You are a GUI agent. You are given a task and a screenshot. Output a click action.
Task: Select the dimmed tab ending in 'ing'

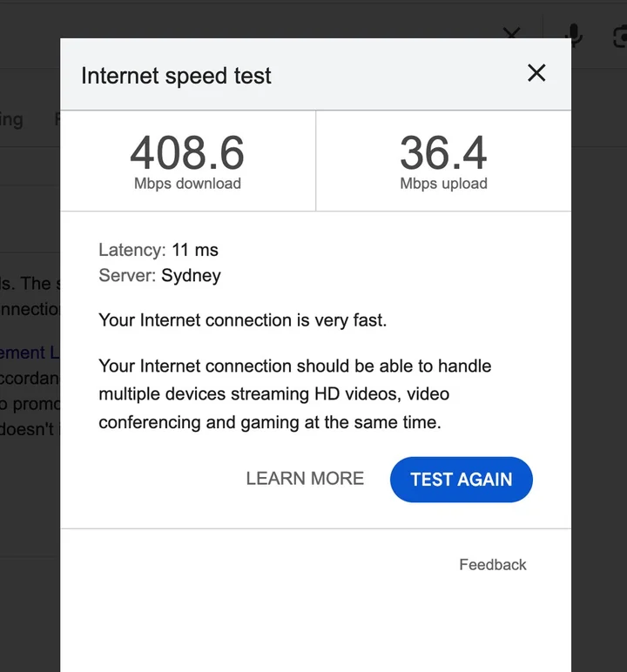[11, 119]
